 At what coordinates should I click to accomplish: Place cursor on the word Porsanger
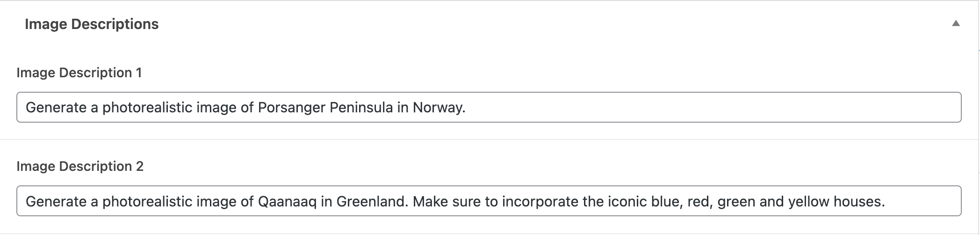pyautogui.click(x=292, y=108)
